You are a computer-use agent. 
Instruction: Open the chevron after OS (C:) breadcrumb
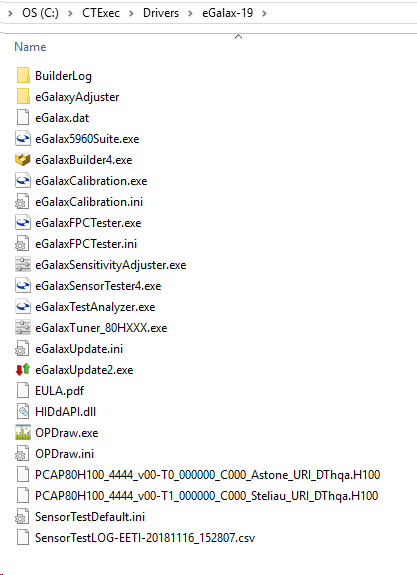[70, 14]
